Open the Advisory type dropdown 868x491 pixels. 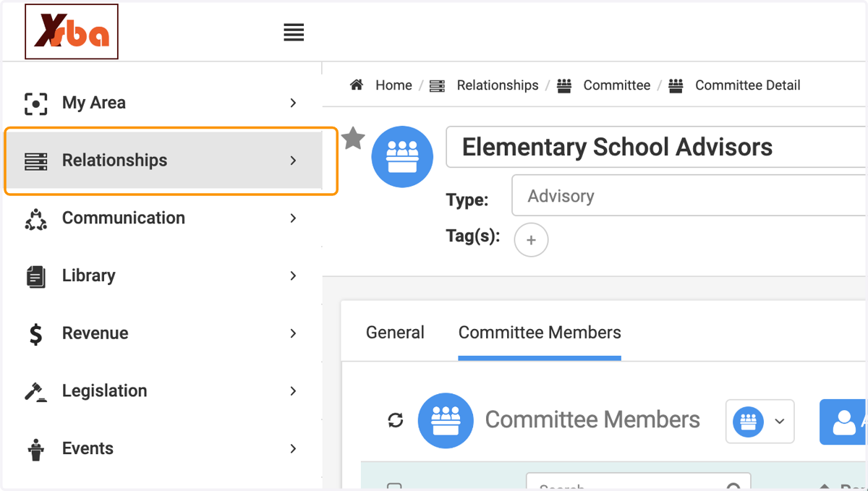(x=689, y=195)
